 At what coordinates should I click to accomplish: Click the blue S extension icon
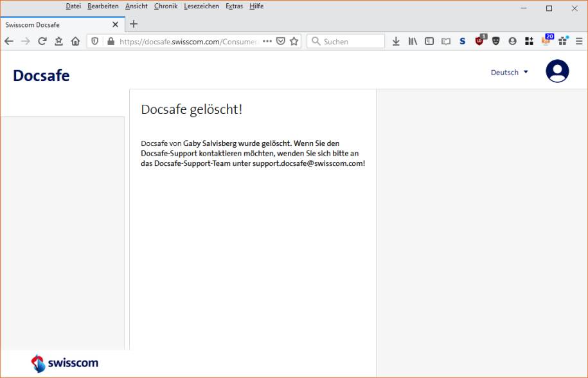point(463,41)
